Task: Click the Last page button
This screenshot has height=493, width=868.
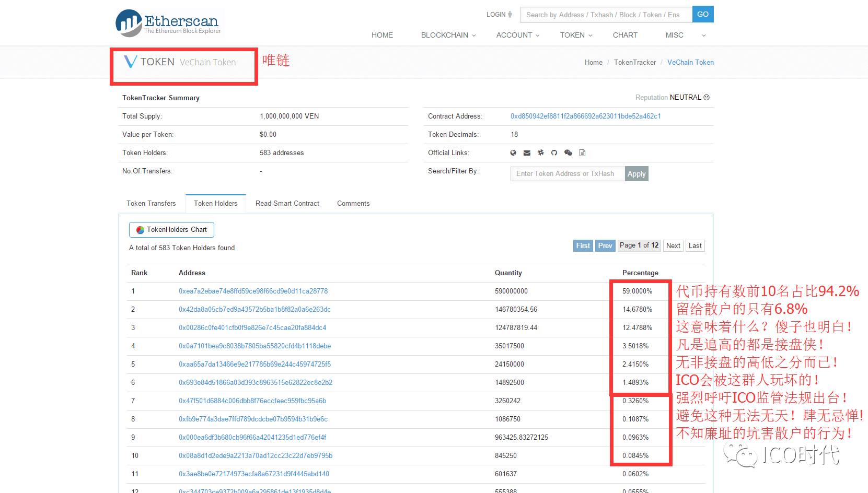Action: [695, 245]
